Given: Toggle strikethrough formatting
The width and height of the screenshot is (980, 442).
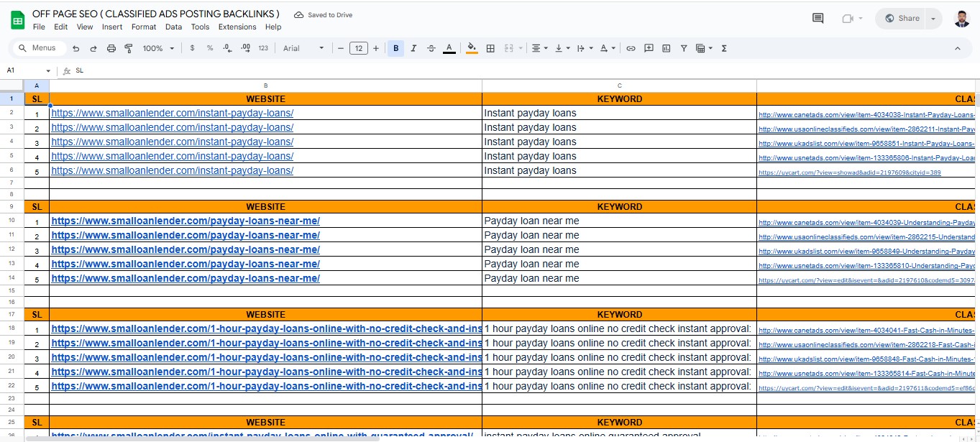Looking at the screenshot, I should coord(431,48).
